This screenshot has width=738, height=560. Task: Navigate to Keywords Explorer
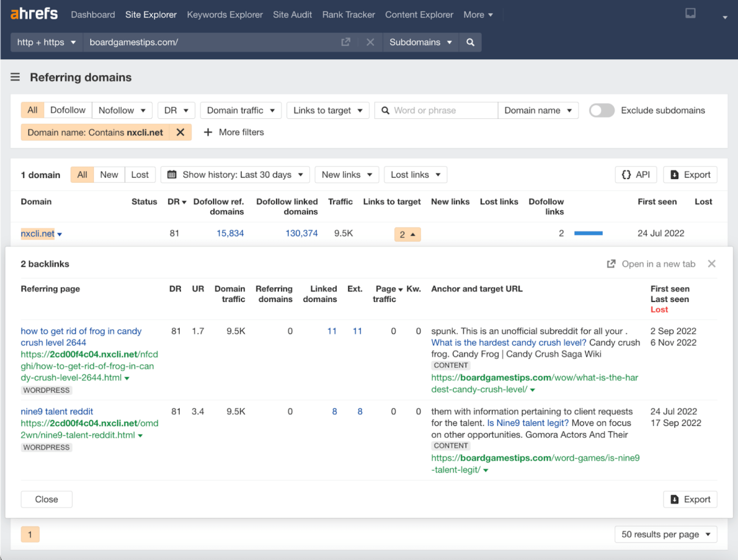coord(224,14)
